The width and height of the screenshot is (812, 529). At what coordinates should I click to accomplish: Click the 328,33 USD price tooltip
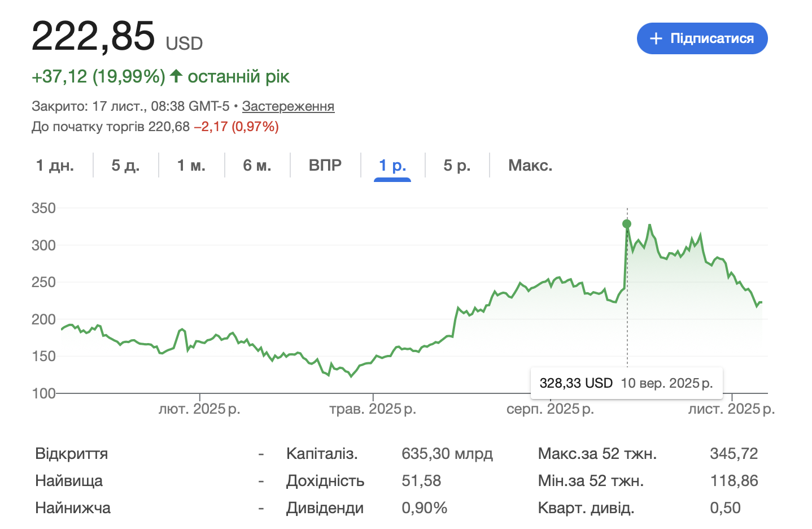576,383
